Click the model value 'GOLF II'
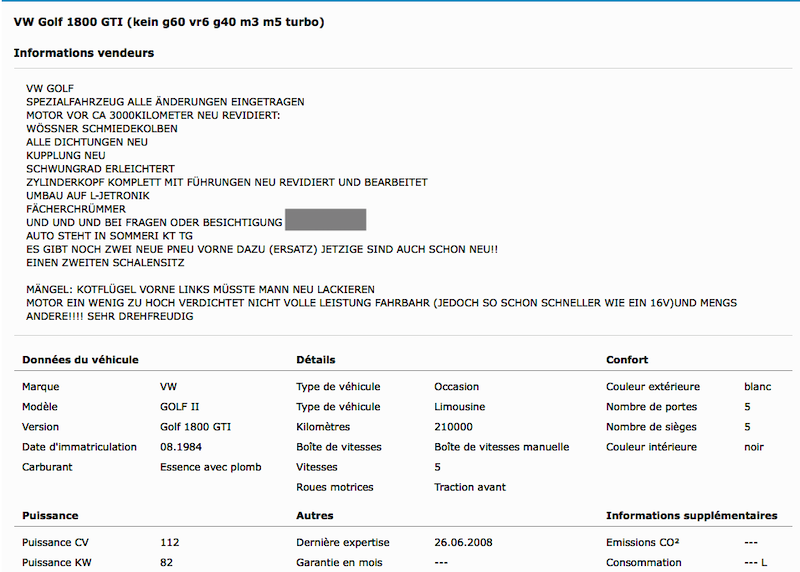This screenshot has height=572, width=800. (x=180, y=407)
